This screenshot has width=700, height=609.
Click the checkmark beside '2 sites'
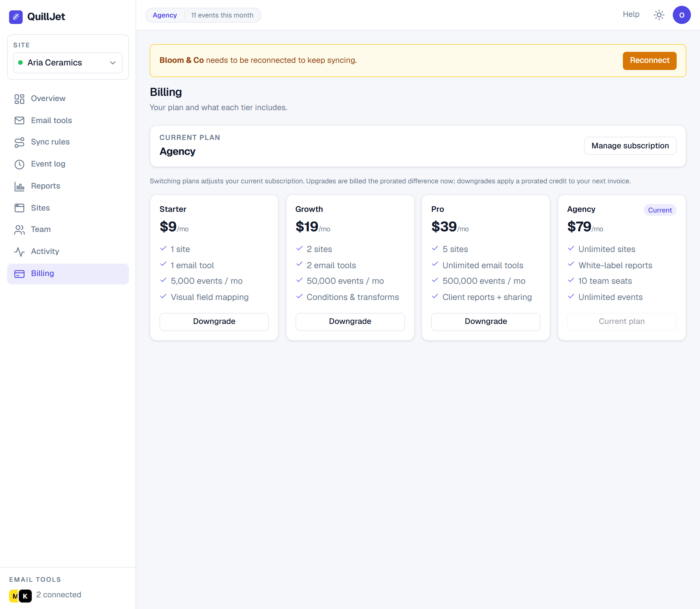click(x=299, y=248)
